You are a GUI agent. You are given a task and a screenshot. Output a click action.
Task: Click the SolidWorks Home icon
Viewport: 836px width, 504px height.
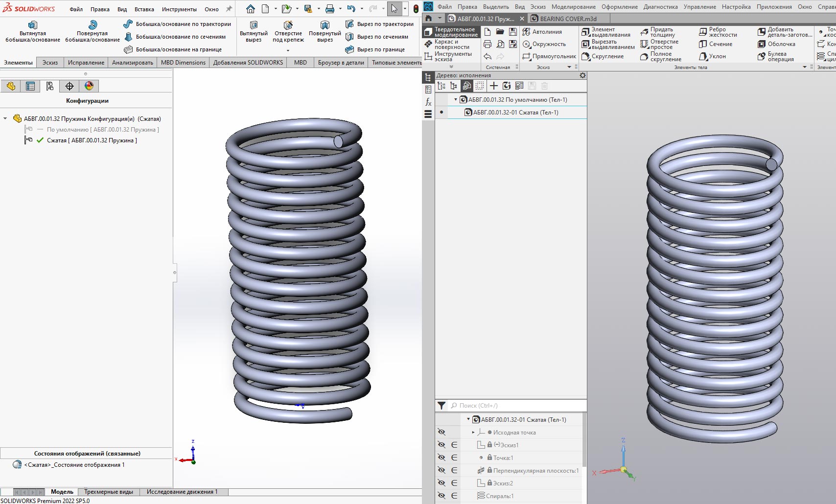(x=250, y=9)
